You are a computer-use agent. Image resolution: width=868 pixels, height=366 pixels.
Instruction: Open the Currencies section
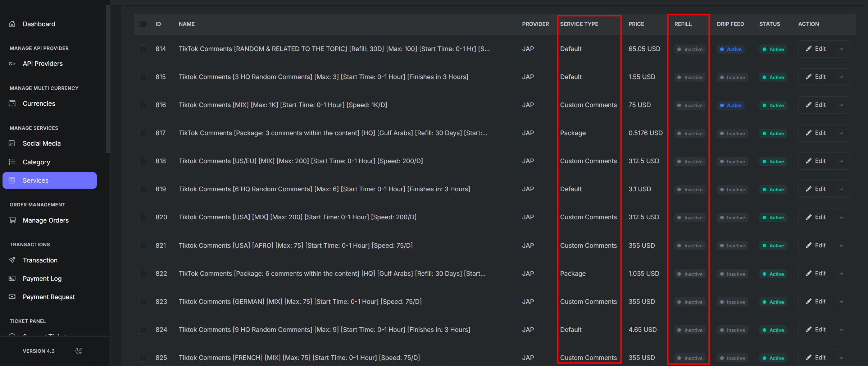coord(39,104)
